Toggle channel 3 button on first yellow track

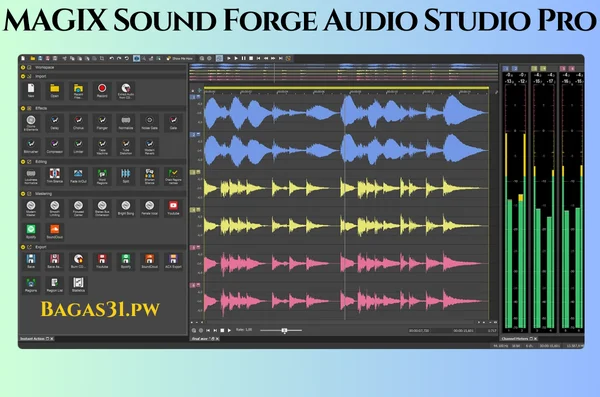click(193, 172)
